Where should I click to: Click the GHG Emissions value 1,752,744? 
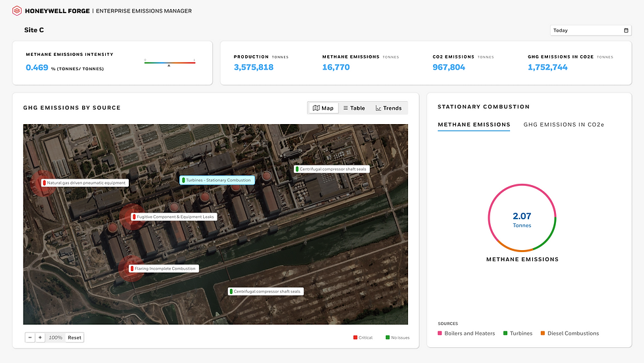(x=547, y=67)
